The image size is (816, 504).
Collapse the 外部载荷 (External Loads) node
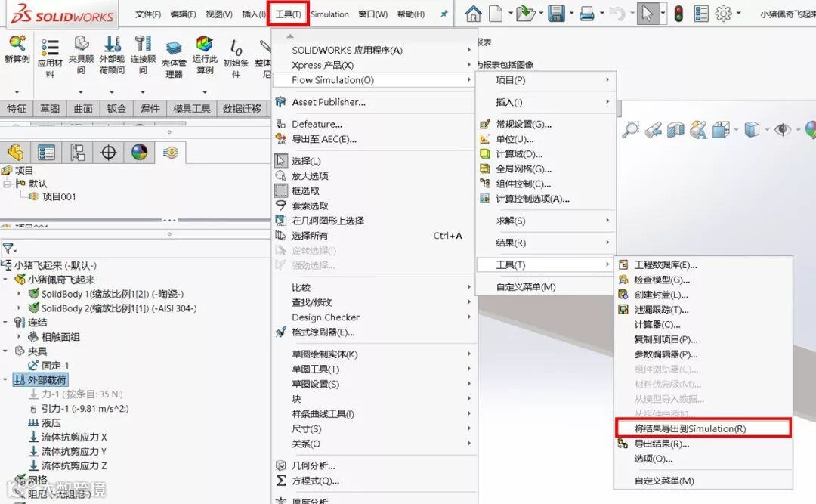(x=5, y=379)
